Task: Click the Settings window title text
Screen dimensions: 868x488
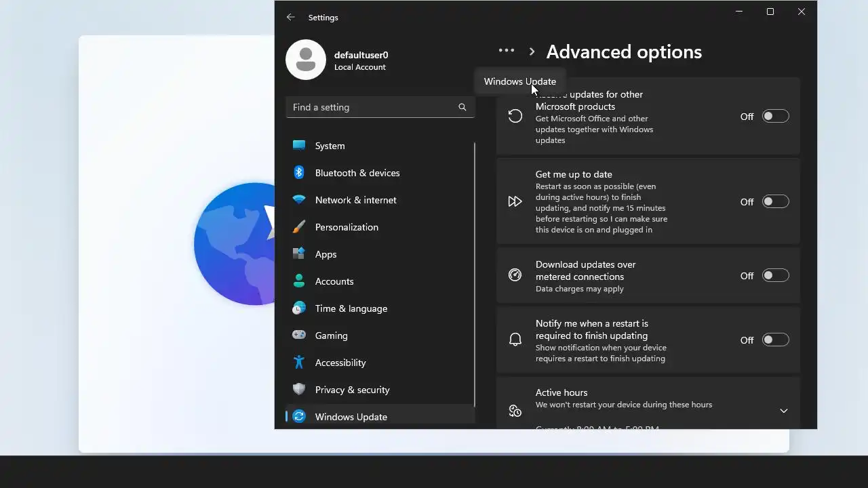Action: [x=323, y=18]
